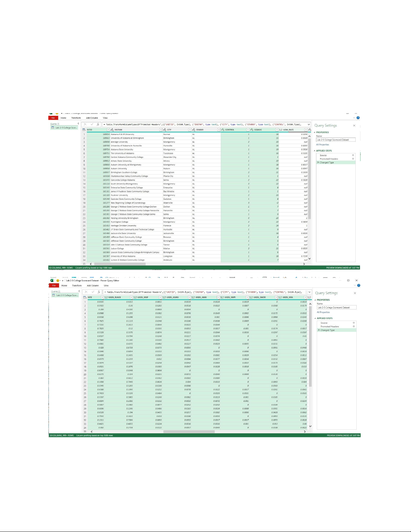Delete the Changed Type step in lower window
411x532 pixels.
(319, 330)
